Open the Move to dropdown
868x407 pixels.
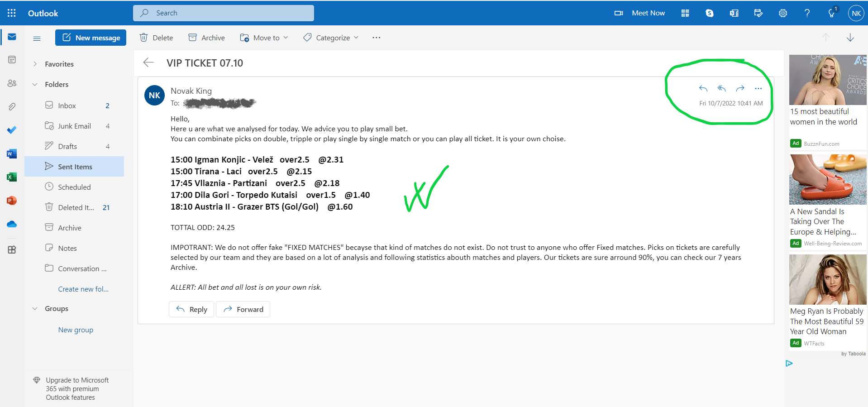point(264,38)
